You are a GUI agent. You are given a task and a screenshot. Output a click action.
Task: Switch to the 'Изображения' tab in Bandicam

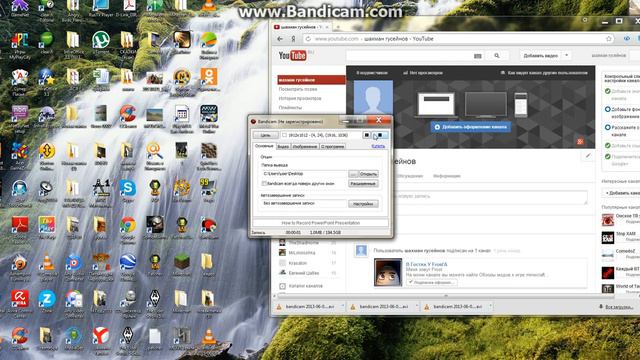pos(304,146)
